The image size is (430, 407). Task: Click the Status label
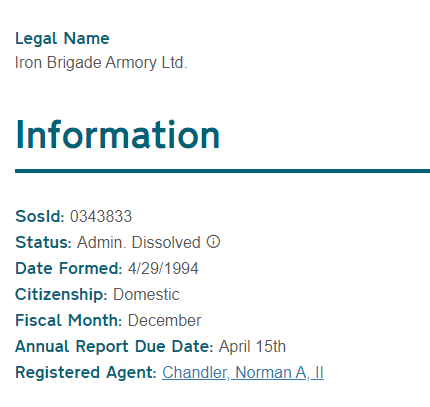pos(43,242)
